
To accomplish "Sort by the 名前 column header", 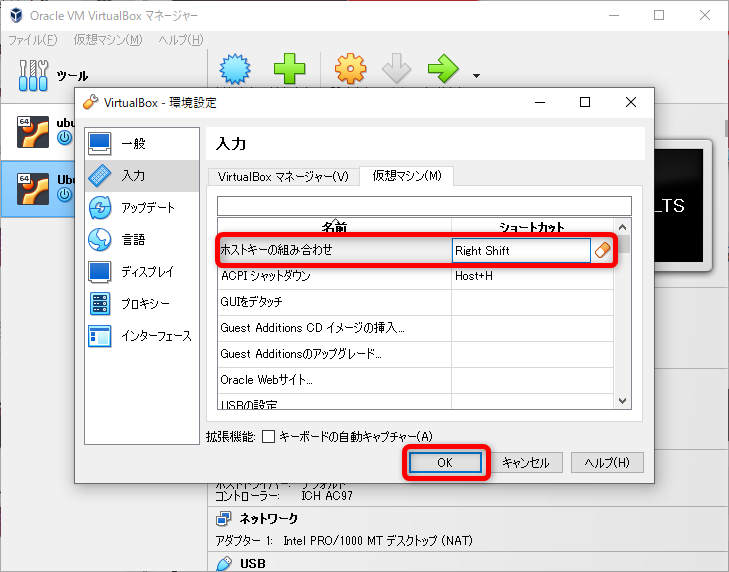I will tap(334, 227).
